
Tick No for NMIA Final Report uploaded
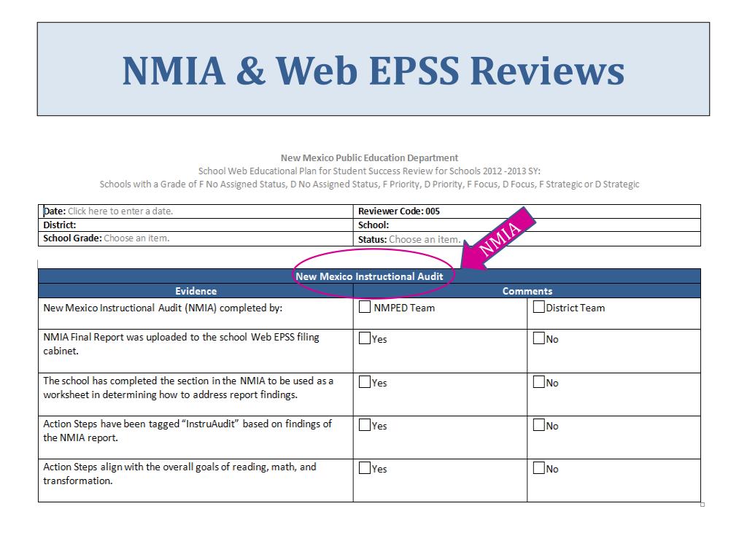539,338
